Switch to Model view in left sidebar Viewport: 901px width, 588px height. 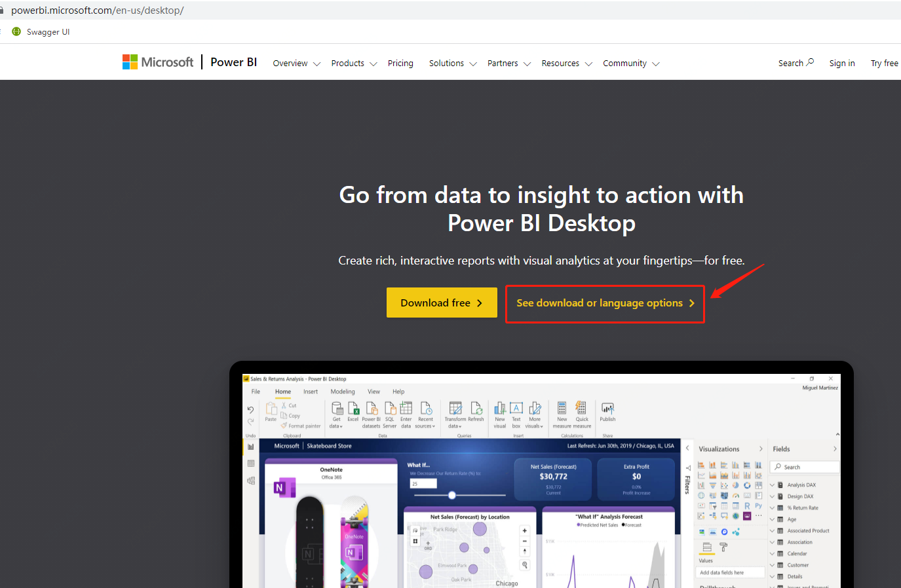[250, 481]
